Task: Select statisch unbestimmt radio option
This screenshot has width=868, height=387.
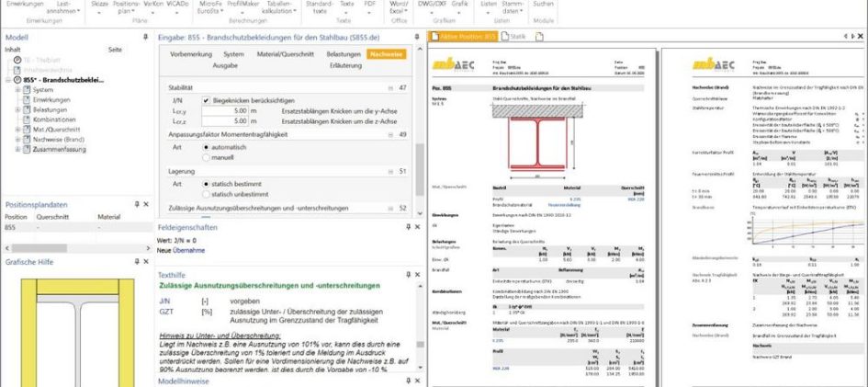Action: pos(206,194)
